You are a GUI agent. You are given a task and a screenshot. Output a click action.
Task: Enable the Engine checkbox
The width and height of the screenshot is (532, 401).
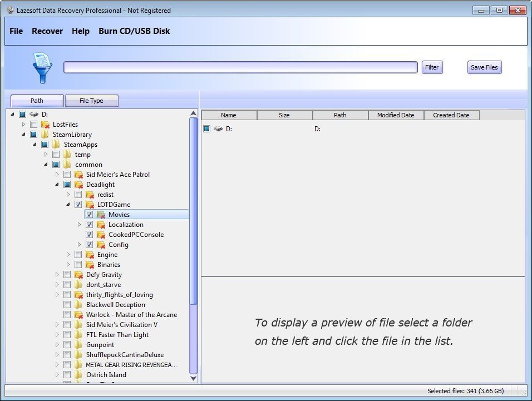[78, 254]
